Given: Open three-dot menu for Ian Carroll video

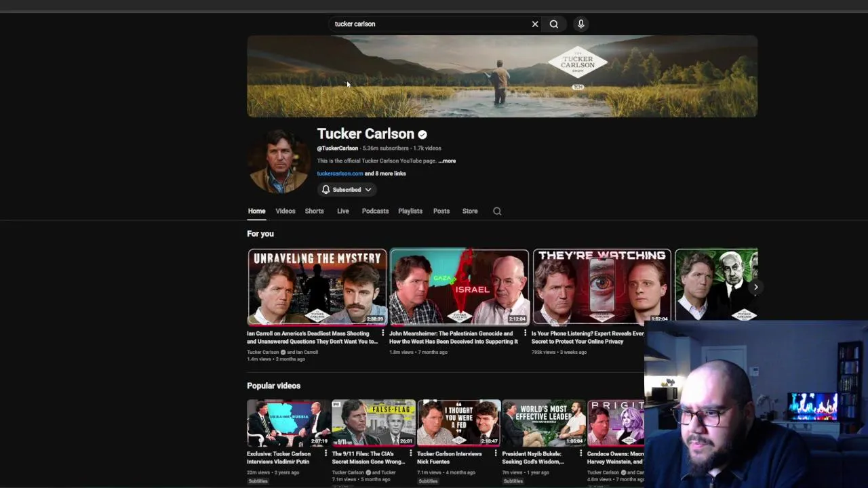Looking at the screenshot, I should point(383,333).
